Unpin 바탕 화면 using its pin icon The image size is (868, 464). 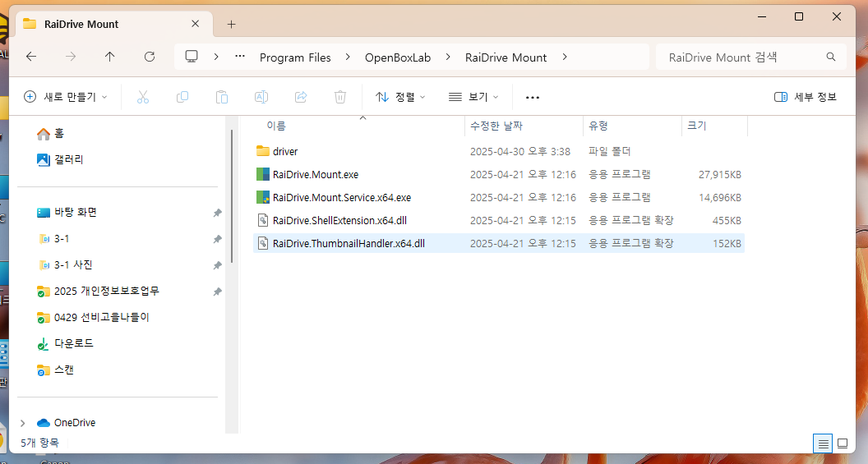click(217, 213)
